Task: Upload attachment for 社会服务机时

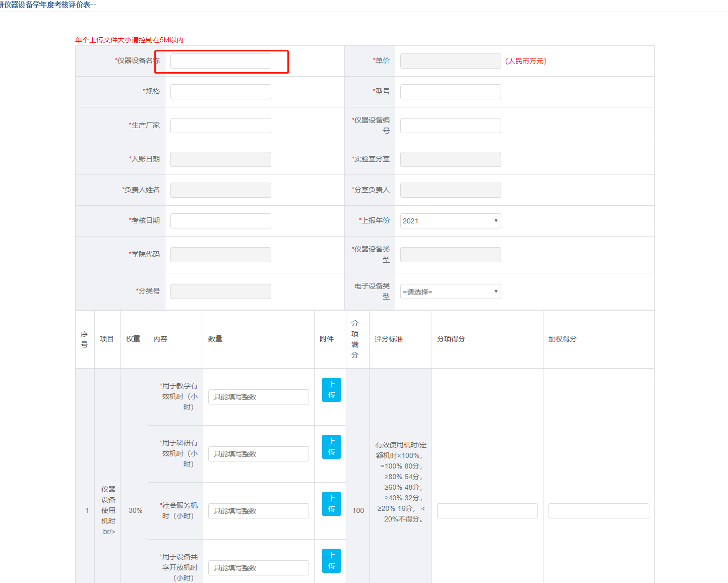Action: 331,504
